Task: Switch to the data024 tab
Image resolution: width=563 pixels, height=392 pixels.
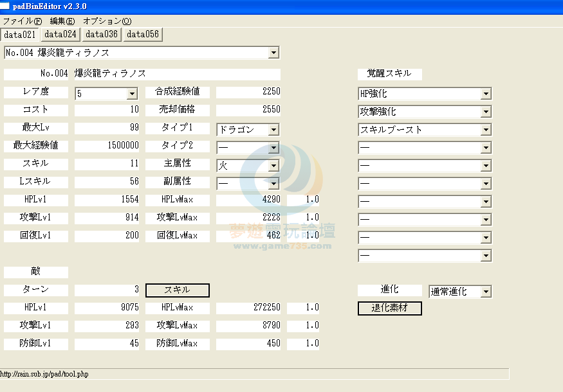Action: click(61, 35)
